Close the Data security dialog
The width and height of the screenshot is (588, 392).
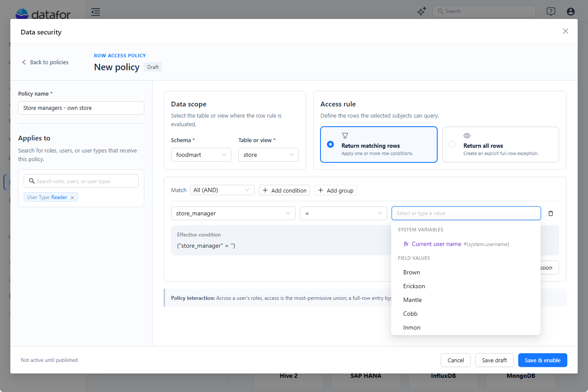[566, 31]
